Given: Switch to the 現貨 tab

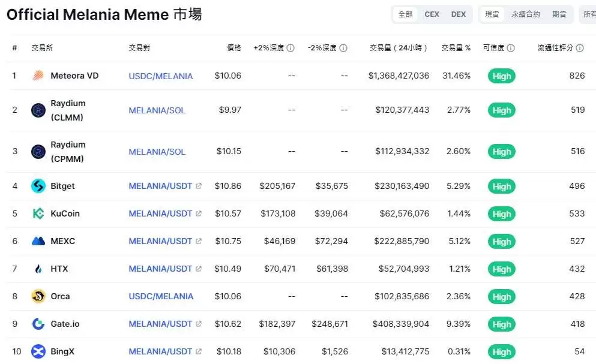Looking at the screenshot, I should click(x=493, y=14).
